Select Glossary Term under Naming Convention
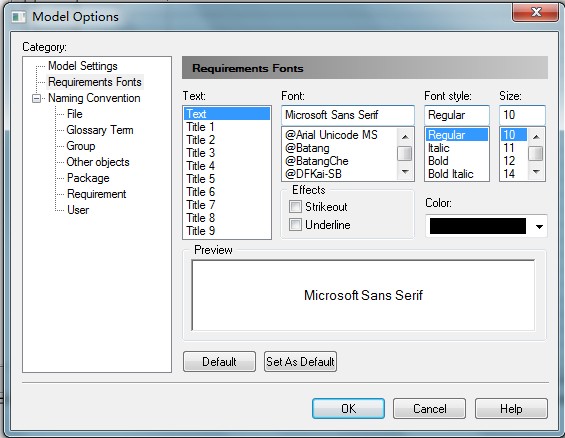Image resolution: width=565 pixels, height=438 pixels. tap(100, 130)
